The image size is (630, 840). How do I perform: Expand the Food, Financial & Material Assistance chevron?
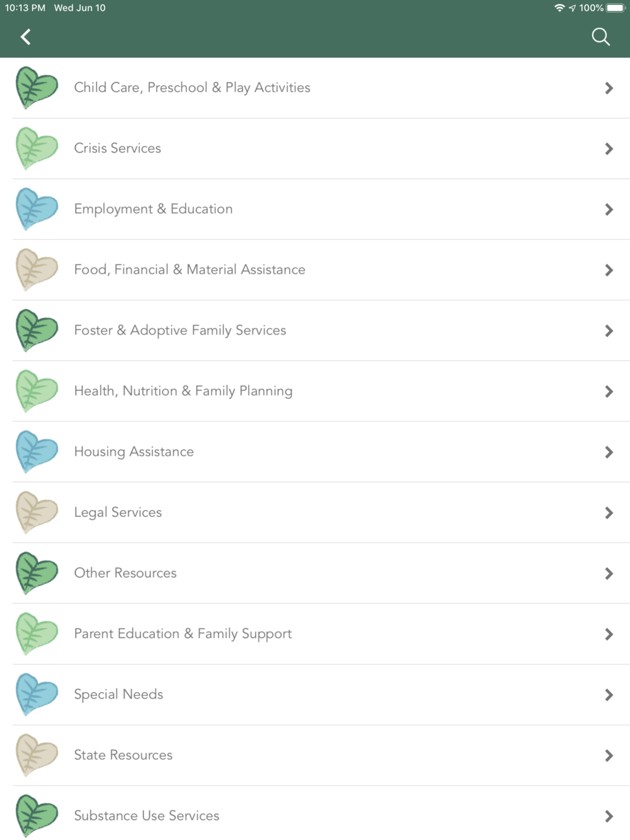[x=609, y=270]
